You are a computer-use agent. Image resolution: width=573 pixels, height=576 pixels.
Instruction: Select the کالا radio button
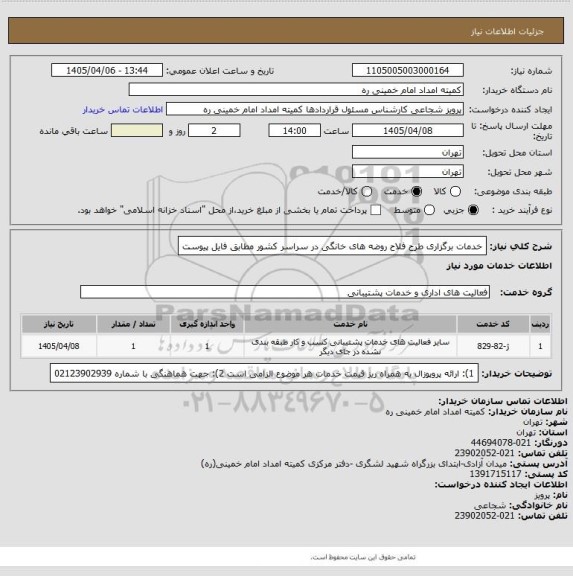(455, 191)
